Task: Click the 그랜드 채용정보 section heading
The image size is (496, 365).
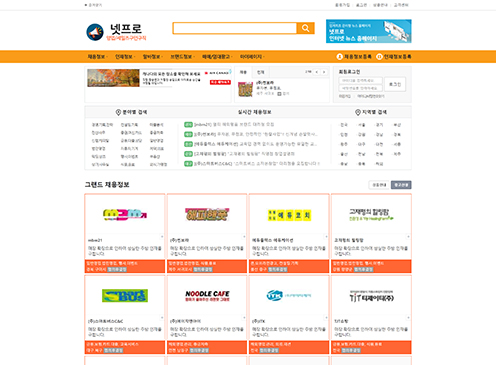Action: (107, 185)
